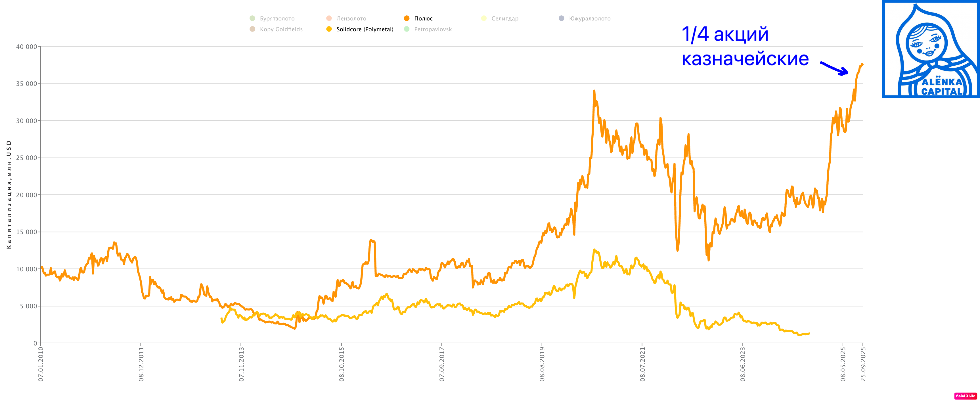The height and width of the screenshot is (402, 980).
Task: Show the Селигдар series via its label
Action: point(504,19)
